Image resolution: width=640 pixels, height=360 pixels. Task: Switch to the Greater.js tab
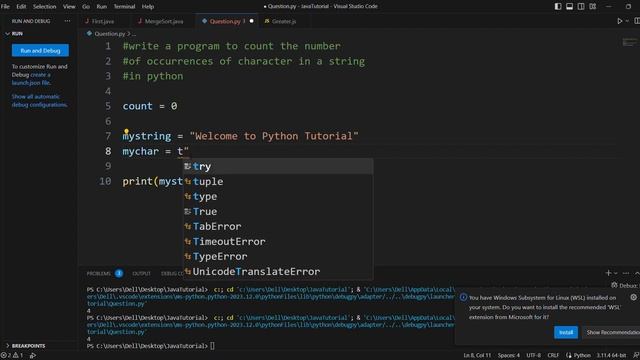coord(283,21)
